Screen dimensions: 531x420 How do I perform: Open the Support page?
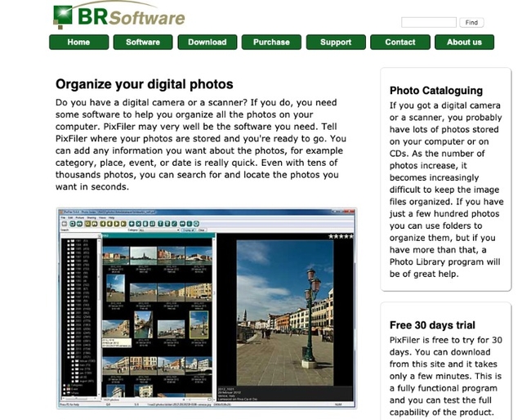click(x=336, y=42)
